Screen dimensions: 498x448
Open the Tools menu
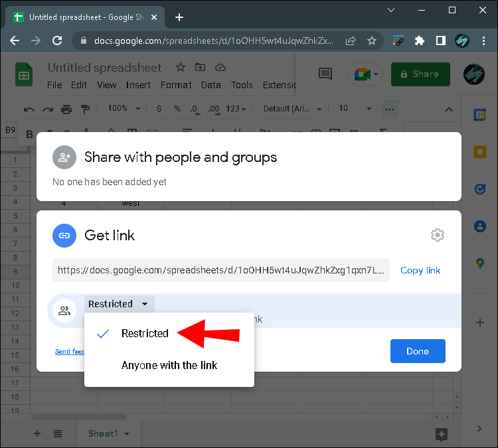tap(242, 85)
